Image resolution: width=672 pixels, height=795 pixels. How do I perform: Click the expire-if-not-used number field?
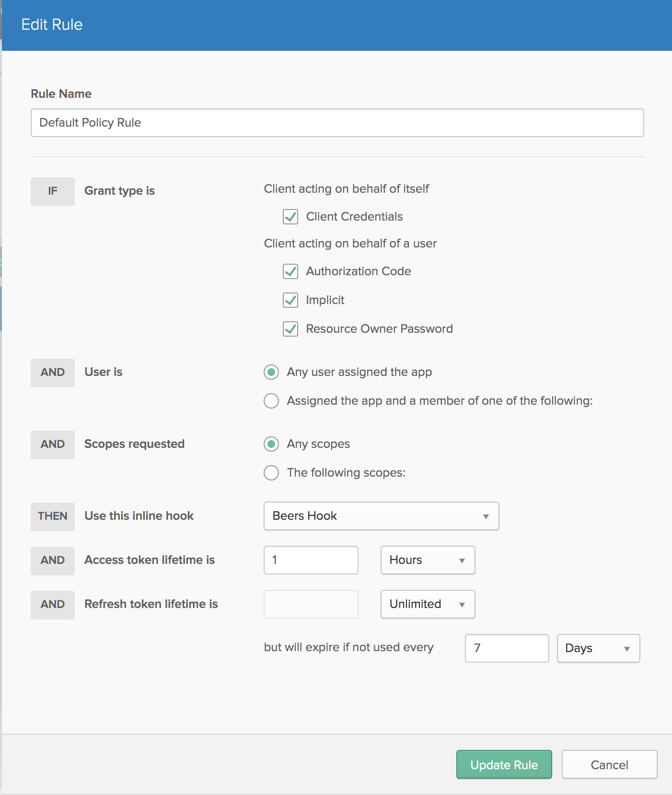(507, 648)
